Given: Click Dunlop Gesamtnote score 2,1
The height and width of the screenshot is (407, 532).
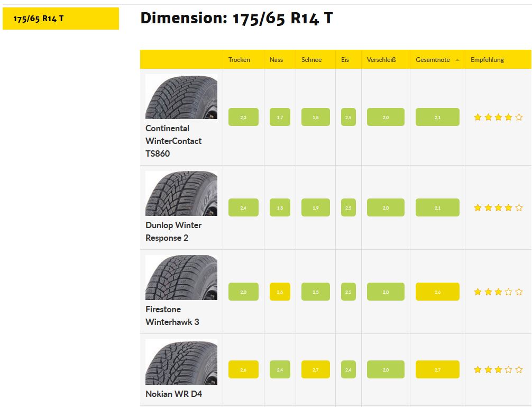Looking at the screenshot, I should point(437,207).
